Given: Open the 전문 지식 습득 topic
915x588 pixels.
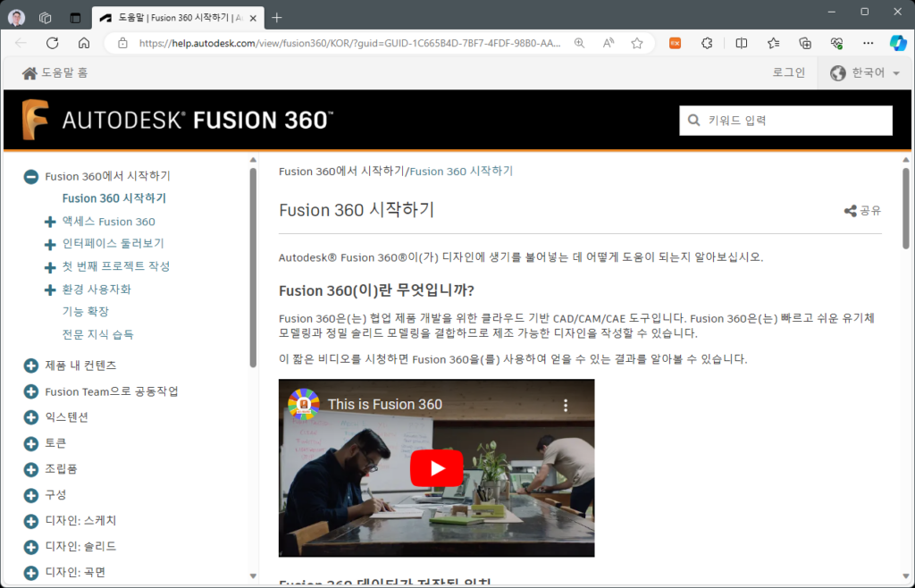Looking at the screenshot, I should coord(98,334).
